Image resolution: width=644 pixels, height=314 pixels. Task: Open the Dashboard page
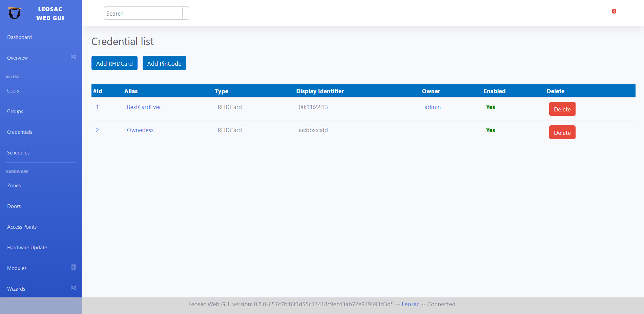pos(19,37)
